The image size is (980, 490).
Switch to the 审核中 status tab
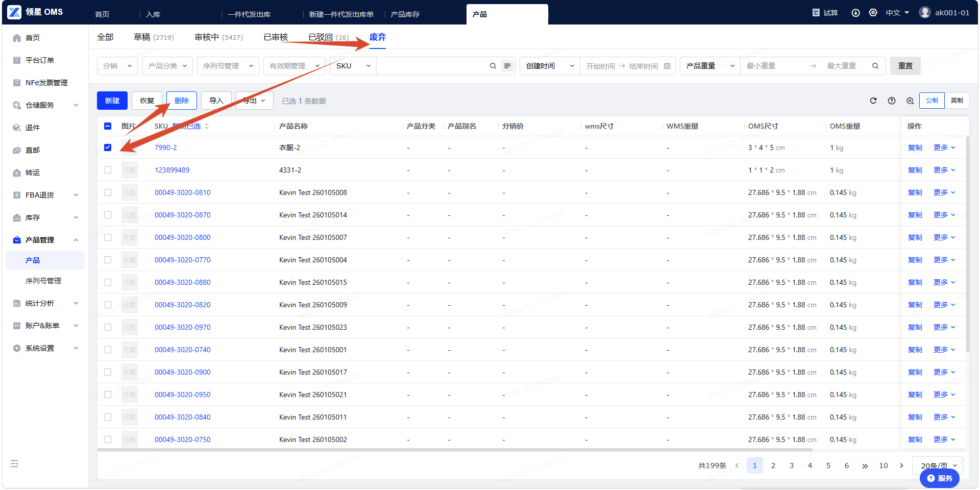(218, 37)
